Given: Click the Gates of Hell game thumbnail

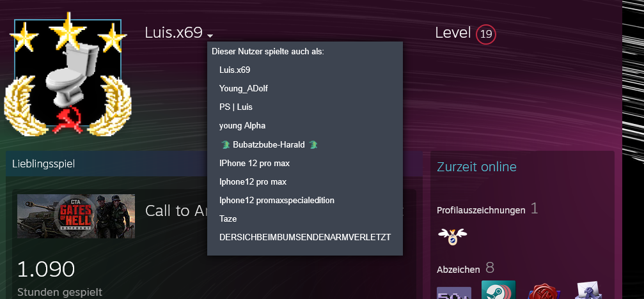Looking at the screenshot, I should click(x=76, y=216).
